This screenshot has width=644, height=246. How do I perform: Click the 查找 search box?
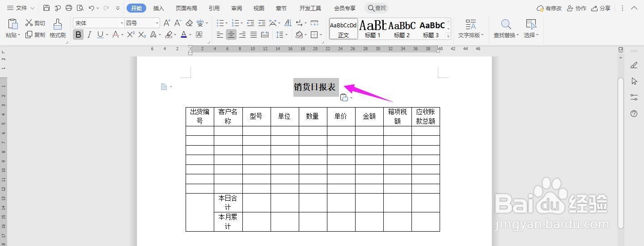click(377, 8)
